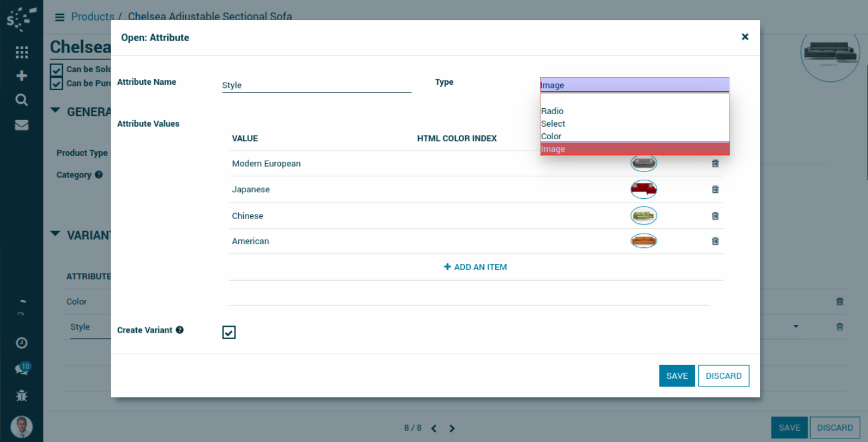868x442 pixels.
Task: Toggle the Create Variant checkbox
Action: (229, 332)
